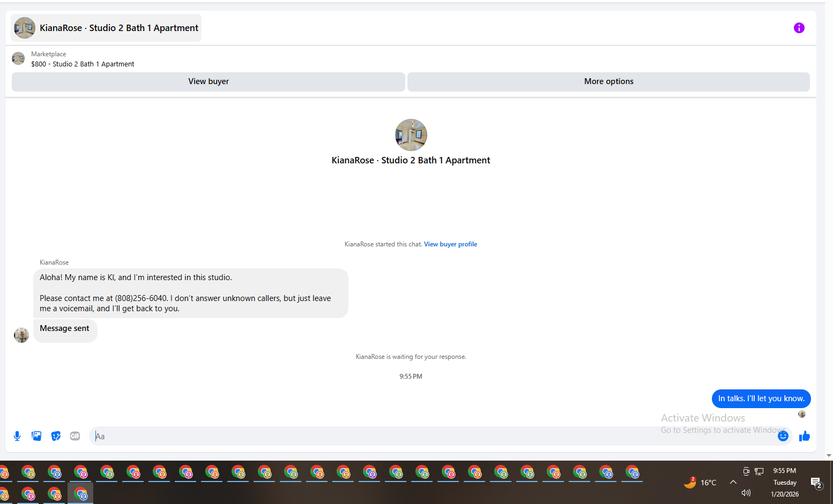Open the network display icon in the system tray

759,471
